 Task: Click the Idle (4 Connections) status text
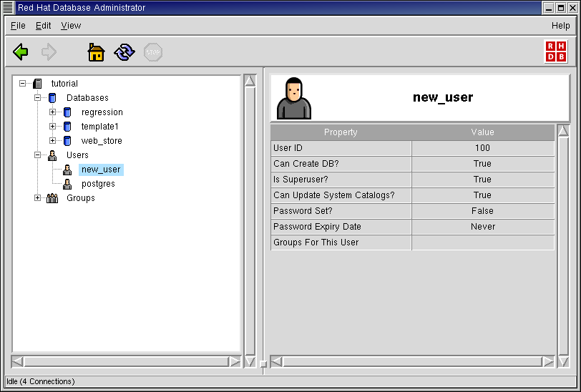41,381
